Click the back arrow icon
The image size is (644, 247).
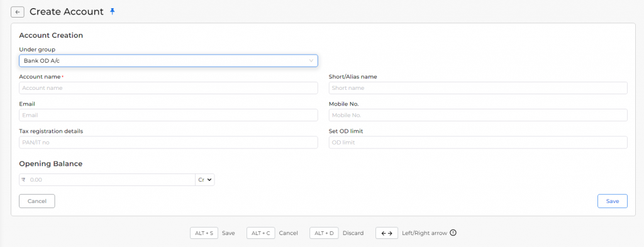click(17, 13)
